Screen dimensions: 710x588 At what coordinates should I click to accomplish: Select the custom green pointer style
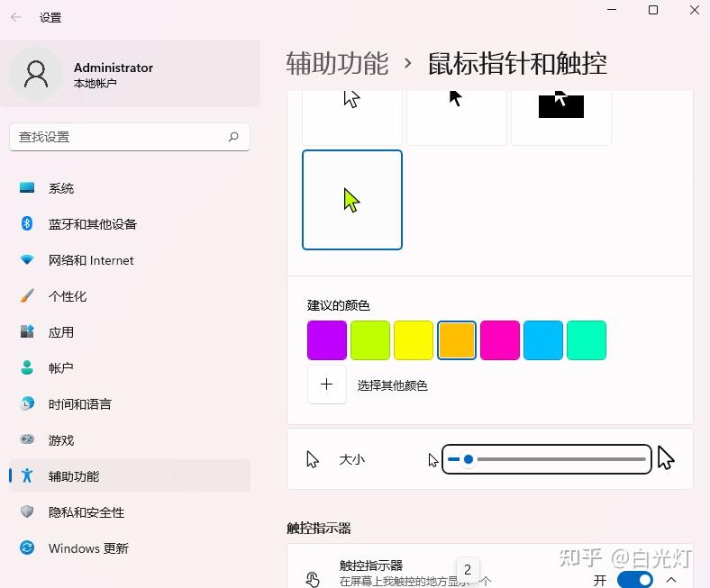352,200
